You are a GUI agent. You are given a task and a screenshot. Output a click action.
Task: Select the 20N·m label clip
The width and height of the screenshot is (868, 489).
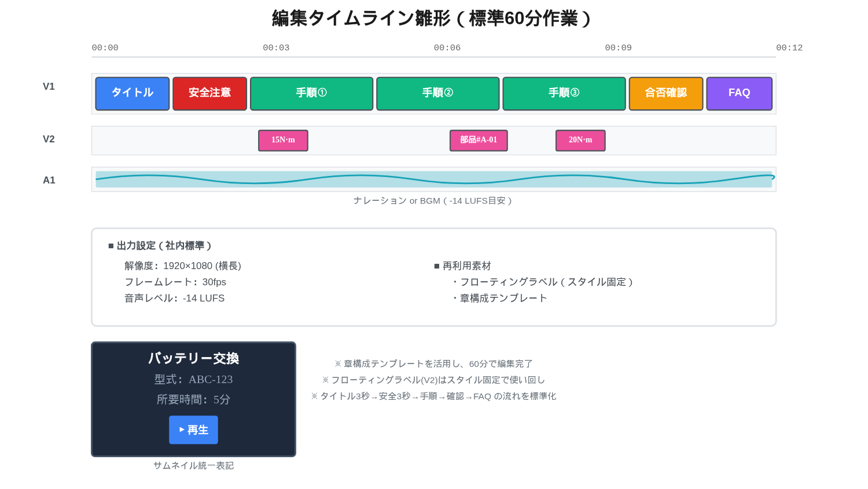(x=580, y=140)
